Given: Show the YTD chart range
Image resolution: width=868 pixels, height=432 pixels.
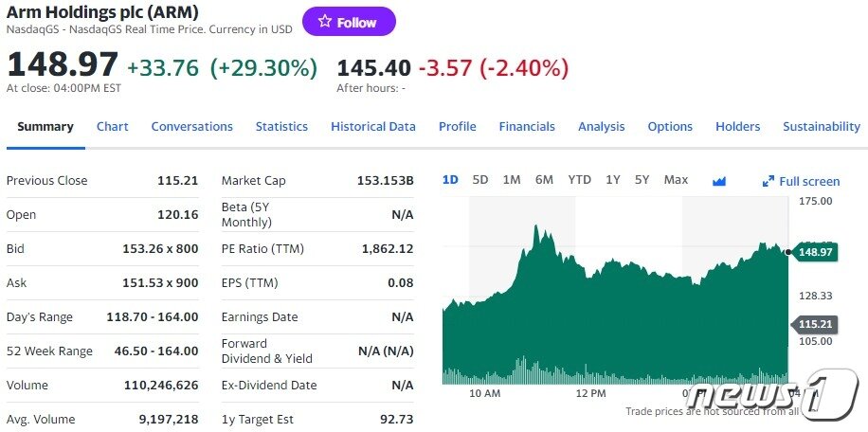Looking at the screenshot, I should pos(579,180).
